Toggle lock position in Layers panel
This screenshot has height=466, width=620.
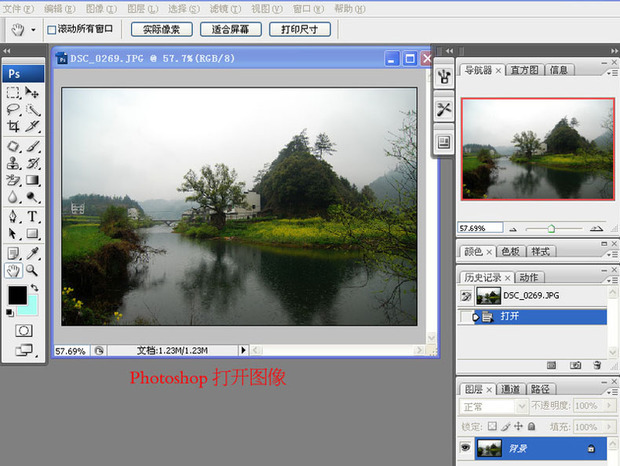(x=518, y=426)
